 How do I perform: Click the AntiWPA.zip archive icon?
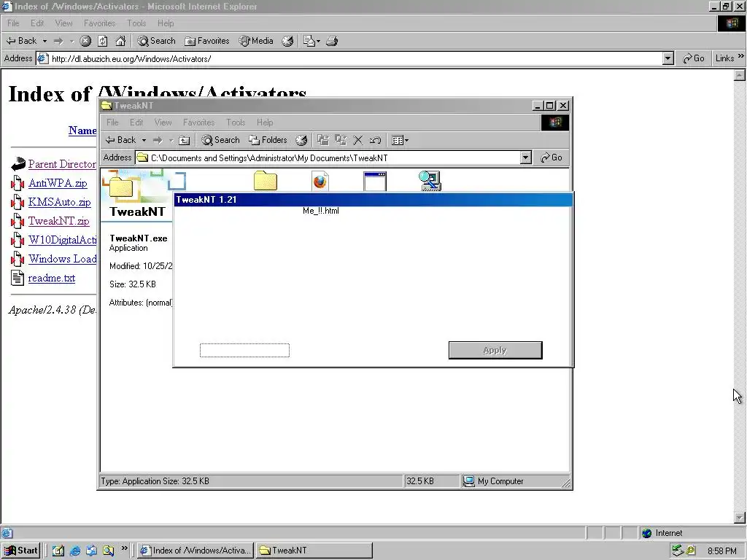(18, 183)
